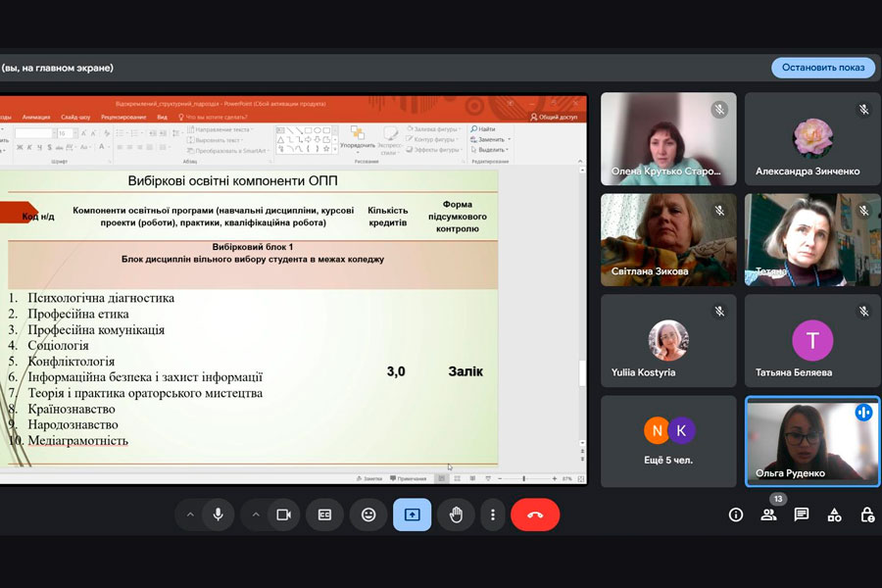Mute the microphone in Meet controls

pyautogui.click(x=219, y=514)
